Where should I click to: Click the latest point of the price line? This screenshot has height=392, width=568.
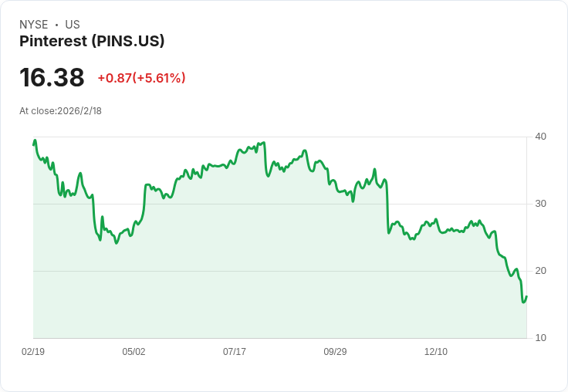526,296
